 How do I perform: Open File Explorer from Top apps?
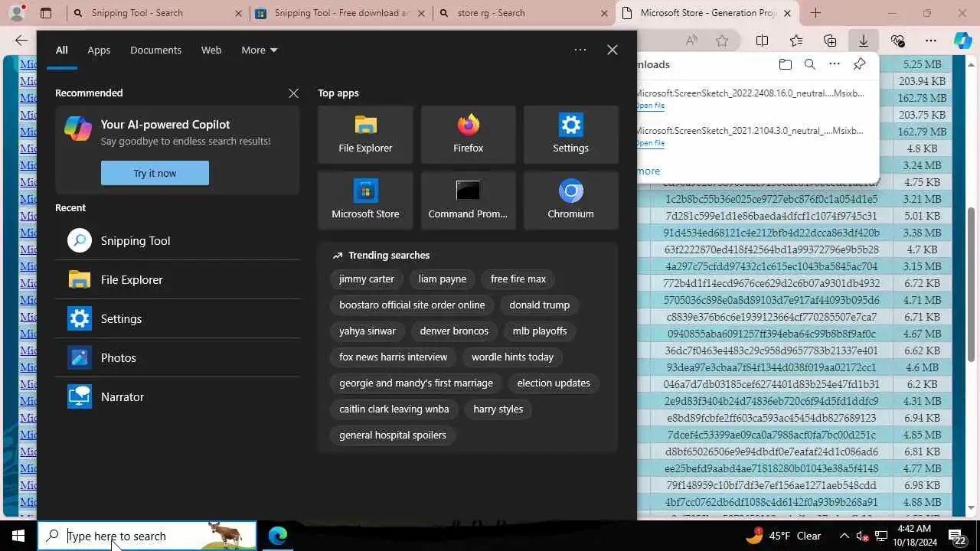(365, 135)
